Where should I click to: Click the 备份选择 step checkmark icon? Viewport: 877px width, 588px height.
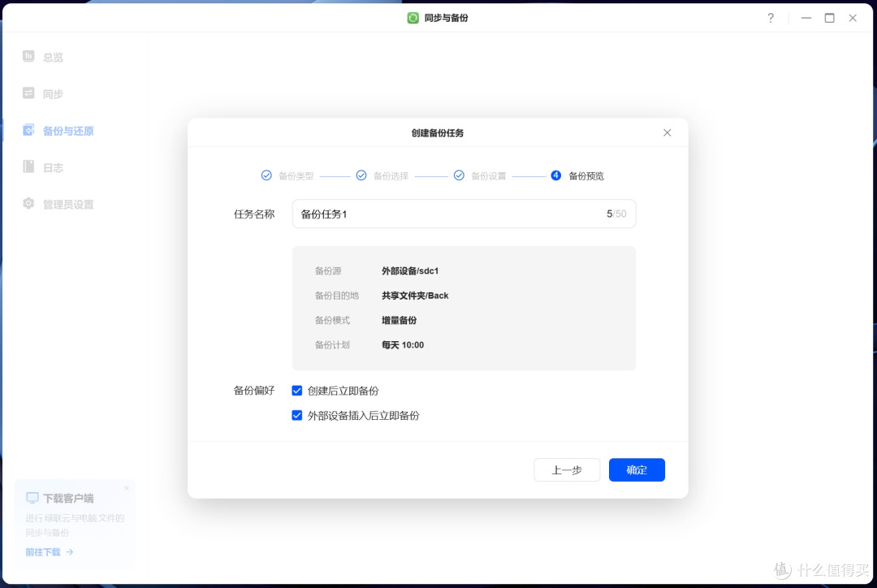pos(361,175)
